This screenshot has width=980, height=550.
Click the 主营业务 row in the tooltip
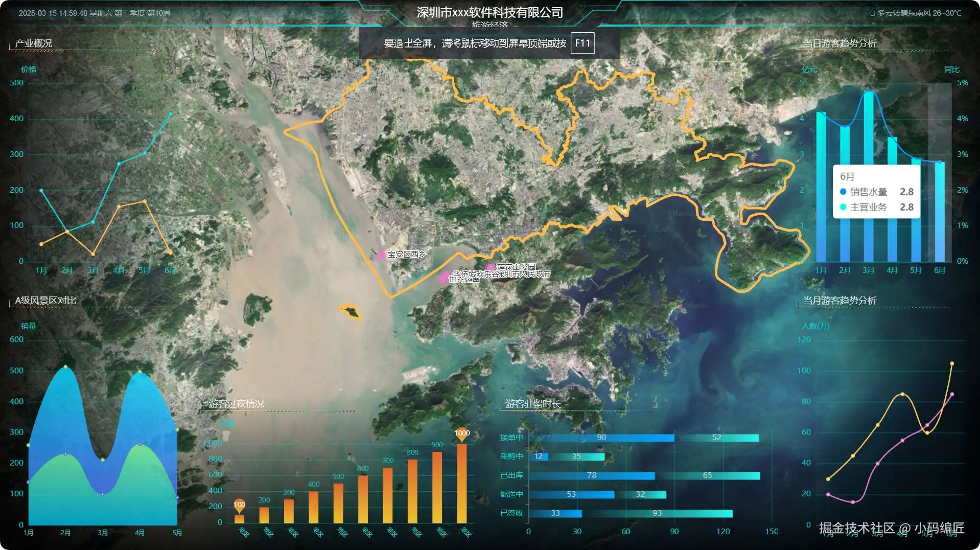click(x=876, y=207)
